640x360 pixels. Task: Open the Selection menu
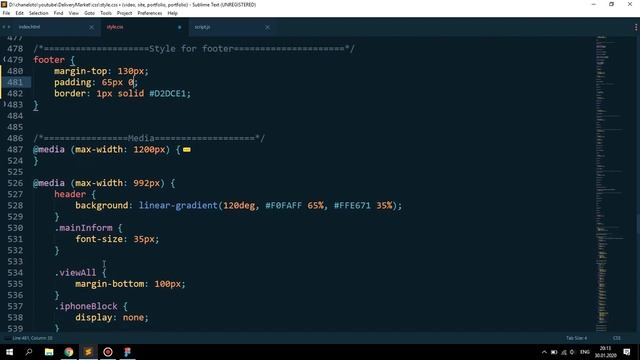(x=39, y=13)
